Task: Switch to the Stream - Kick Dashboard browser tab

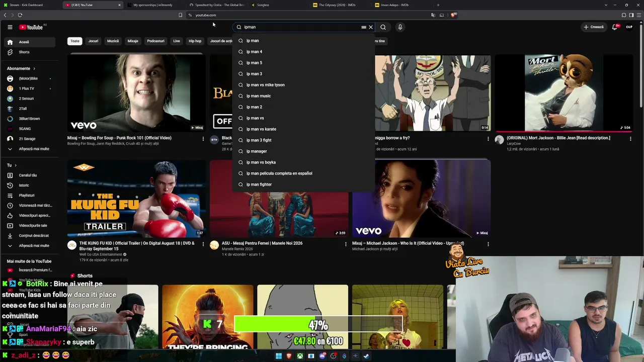Action: (x=31, y=5)
